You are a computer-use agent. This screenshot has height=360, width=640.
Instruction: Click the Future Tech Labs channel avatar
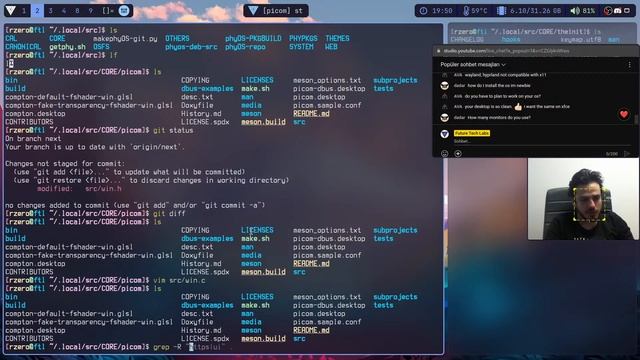click(444, 134)
